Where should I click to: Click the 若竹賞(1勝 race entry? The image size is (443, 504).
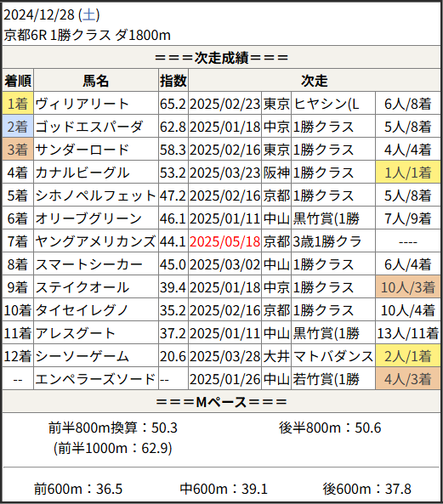coord(326,379)
